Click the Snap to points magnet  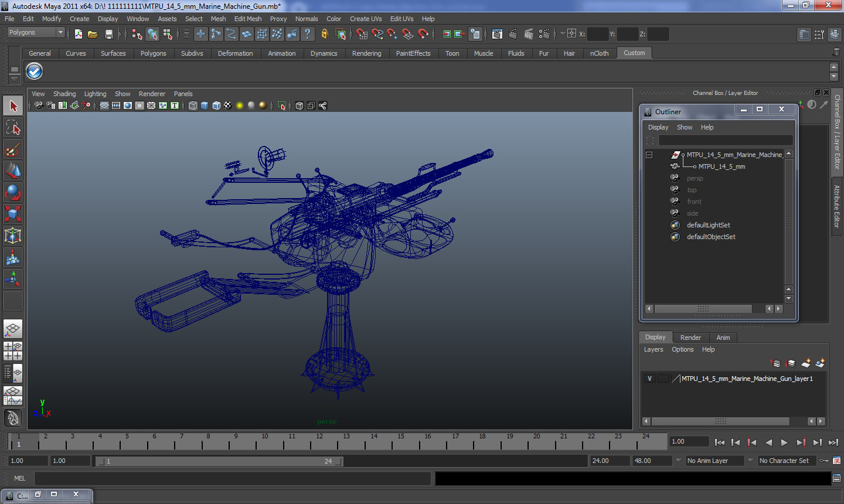point(393,34)
